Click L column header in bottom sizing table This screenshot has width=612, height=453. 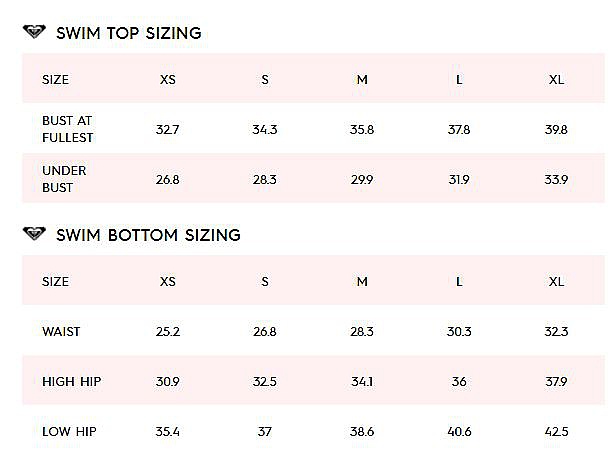[459, 281]
